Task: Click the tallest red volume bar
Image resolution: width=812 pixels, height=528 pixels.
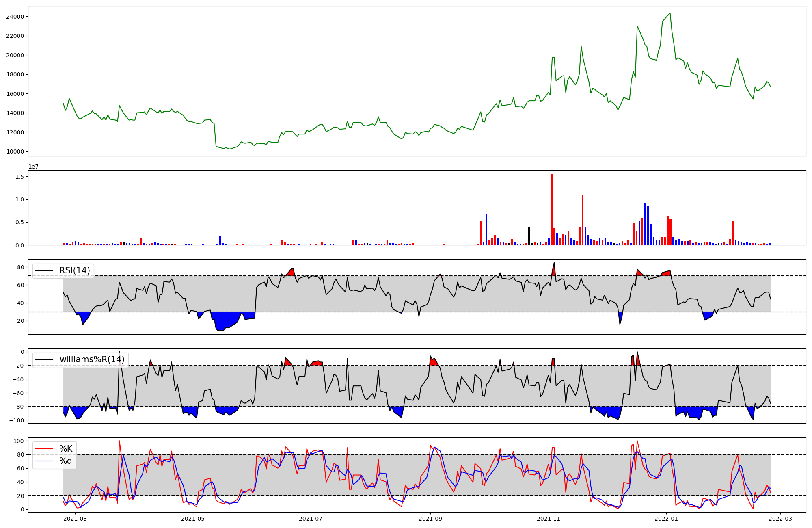Action: pos(551,210)
